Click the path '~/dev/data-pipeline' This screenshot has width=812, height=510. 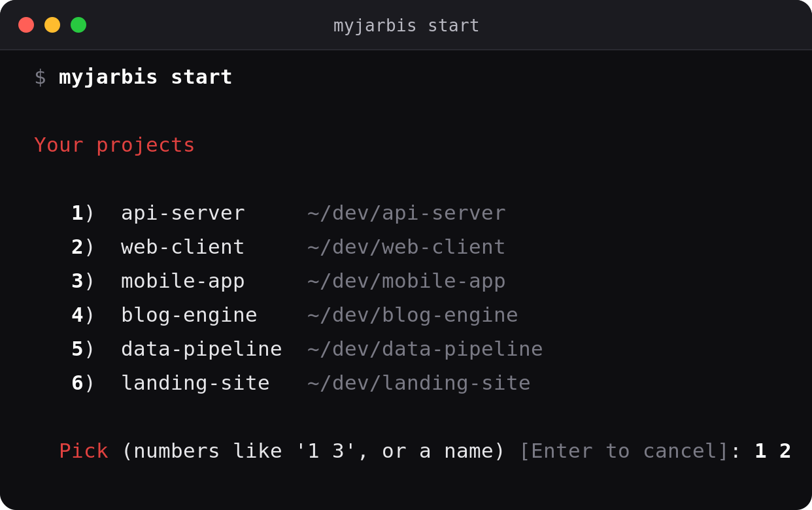tap(425, 349)
